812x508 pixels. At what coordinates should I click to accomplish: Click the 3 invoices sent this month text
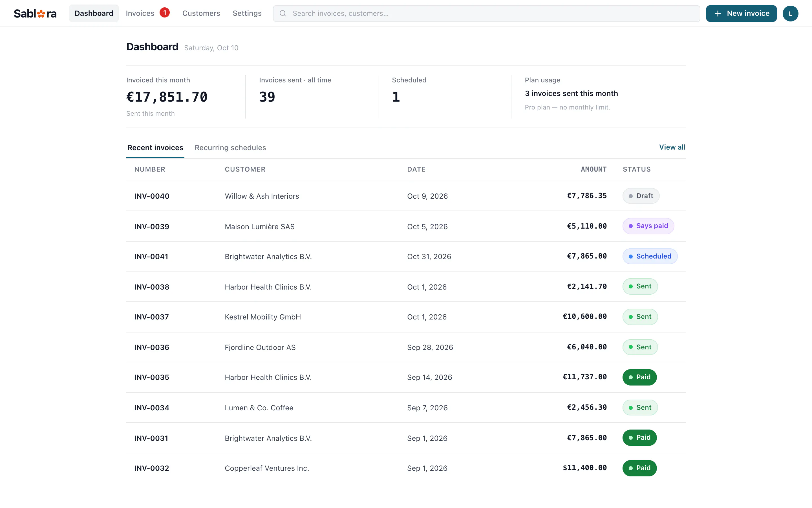(571, 93)
